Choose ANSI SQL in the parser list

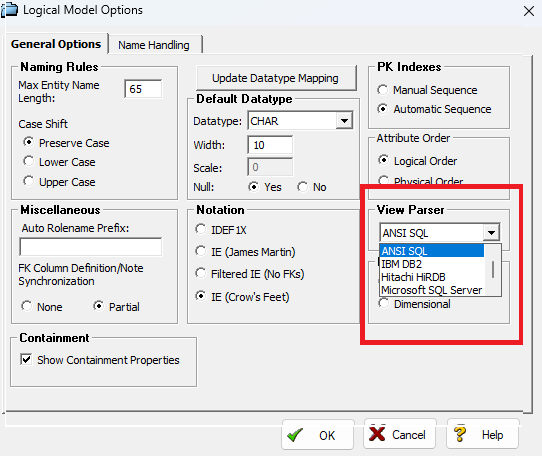pyautogui.click(x=432, y=251)
